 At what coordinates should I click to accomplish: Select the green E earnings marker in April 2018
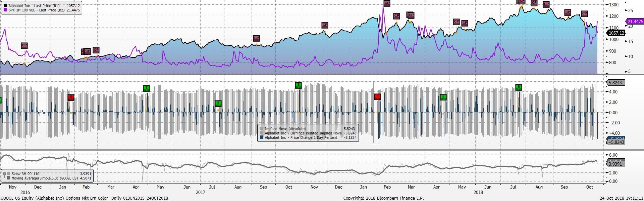click(443, 97)
